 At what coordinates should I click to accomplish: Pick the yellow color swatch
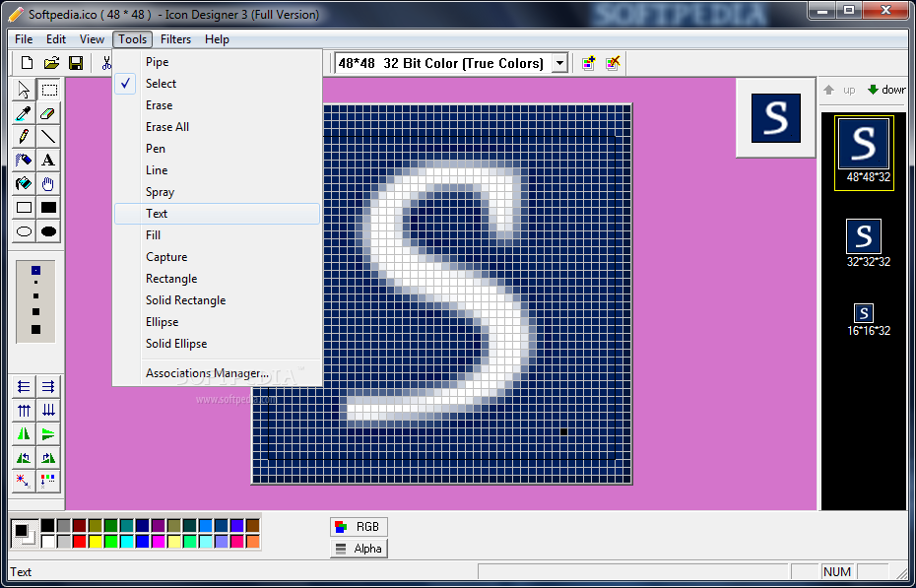pos(96,542)
